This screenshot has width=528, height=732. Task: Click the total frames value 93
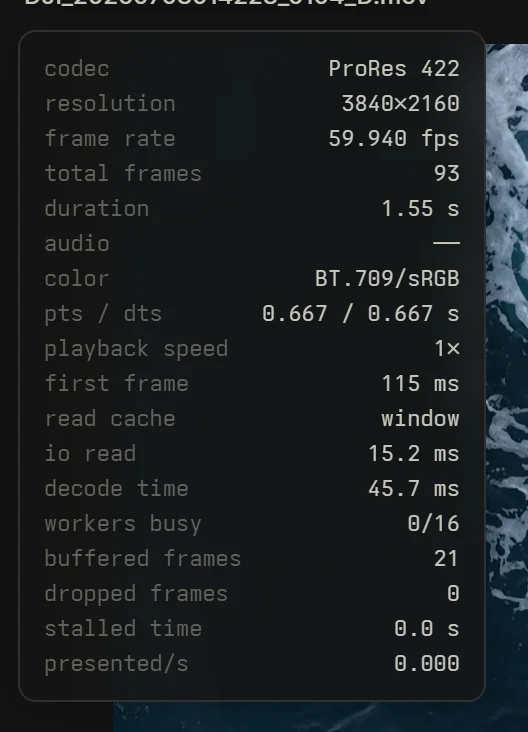447,174
